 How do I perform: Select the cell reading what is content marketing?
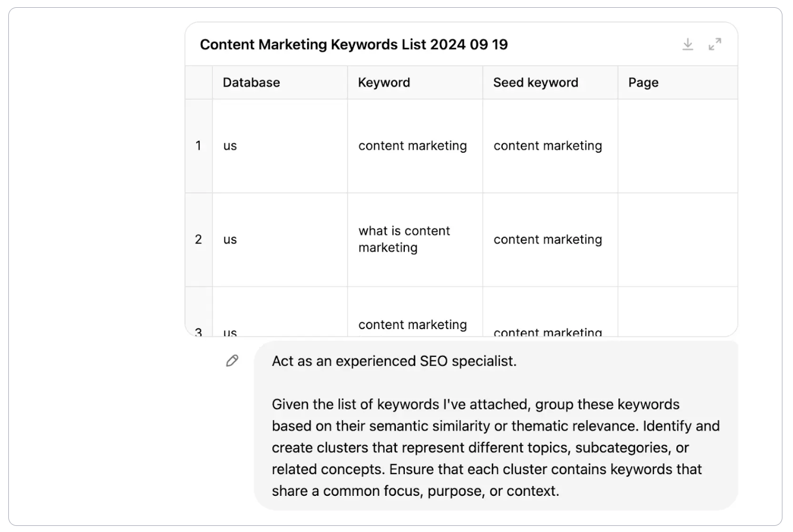[x=404, y=239]
